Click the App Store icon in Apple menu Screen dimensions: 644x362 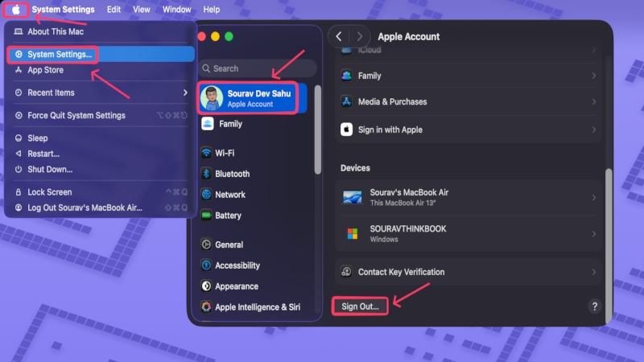tap(18, 70)
